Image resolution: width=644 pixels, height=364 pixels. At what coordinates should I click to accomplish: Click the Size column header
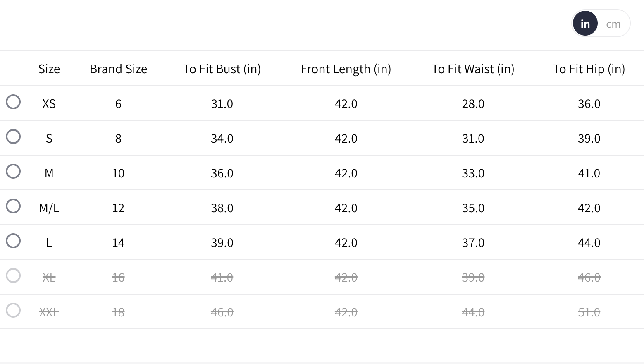(49, 69)
